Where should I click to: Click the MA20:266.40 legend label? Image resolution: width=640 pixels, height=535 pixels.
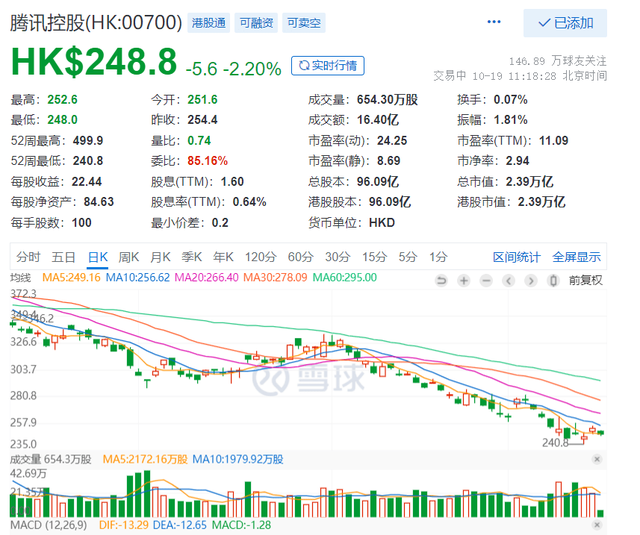(207, 278)
